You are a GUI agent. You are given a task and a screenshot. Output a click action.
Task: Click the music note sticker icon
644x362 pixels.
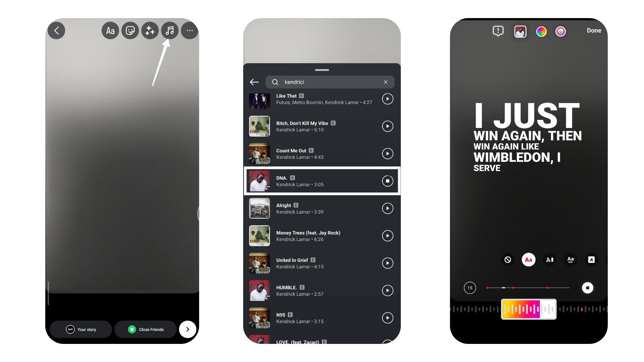pyautogui.click(x=170, y=30)
